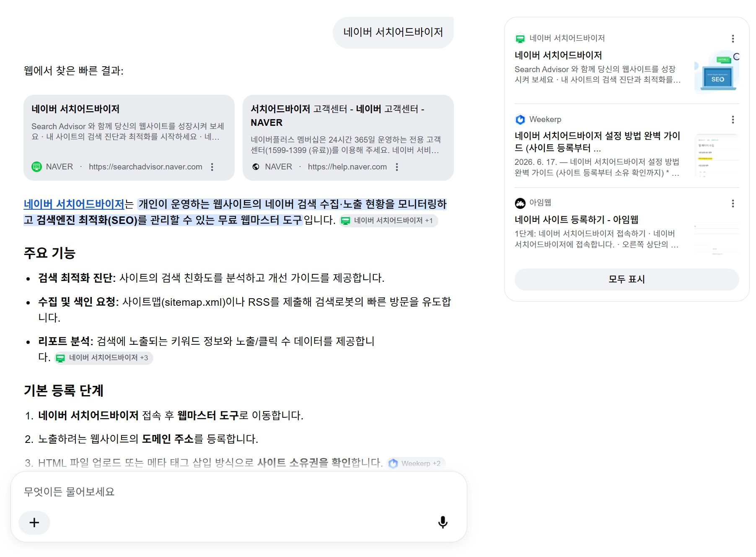
Task: Click the 1단계 아임웹 snippet text
Action: [597, 239]
